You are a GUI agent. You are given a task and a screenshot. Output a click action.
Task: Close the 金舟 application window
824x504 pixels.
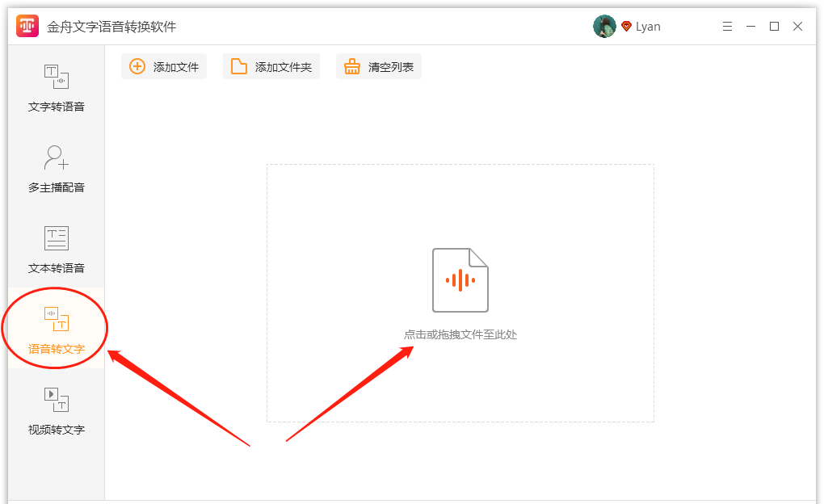click(x=797, y=27)
